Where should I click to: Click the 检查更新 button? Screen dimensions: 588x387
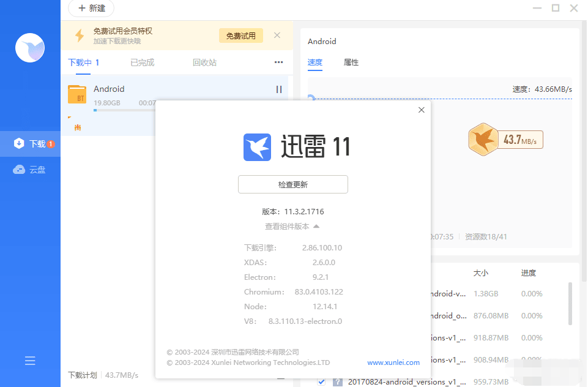[293, 184]
